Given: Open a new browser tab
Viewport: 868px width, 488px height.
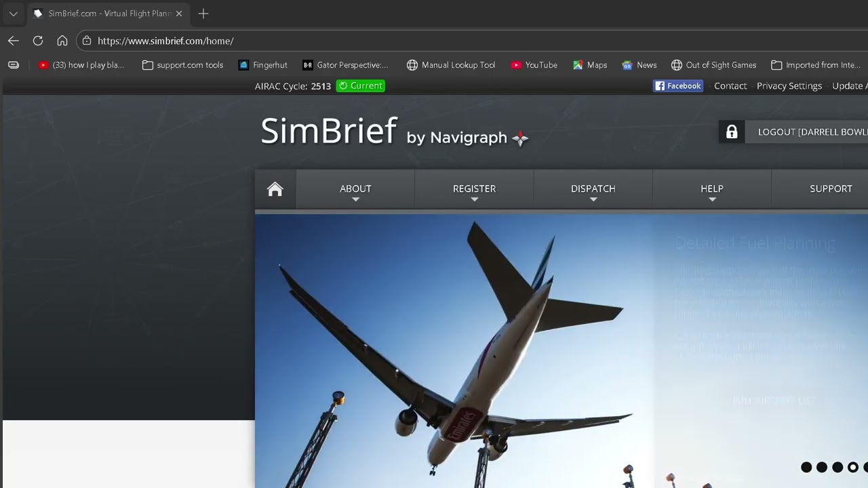Looking at the screenshot, I should click(x=203, y=14).
